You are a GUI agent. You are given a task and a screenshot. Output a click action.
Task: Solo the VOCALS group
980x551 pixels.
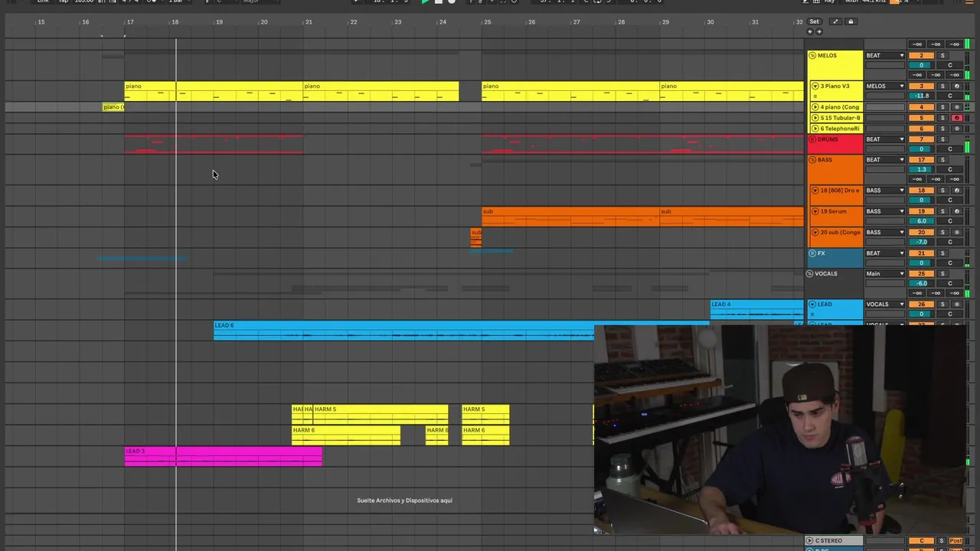[x=942, y=274]
